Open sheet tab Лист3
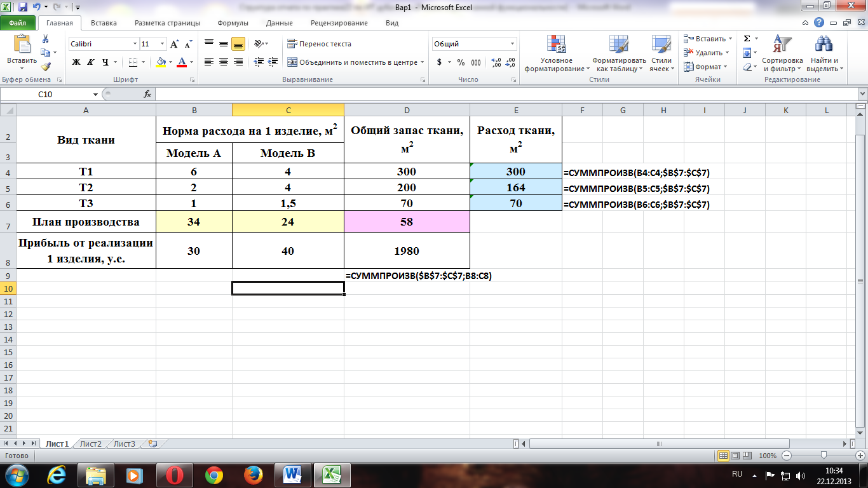Image resolution: width=868 pixels, height=488 pixels. click(125, 444)
